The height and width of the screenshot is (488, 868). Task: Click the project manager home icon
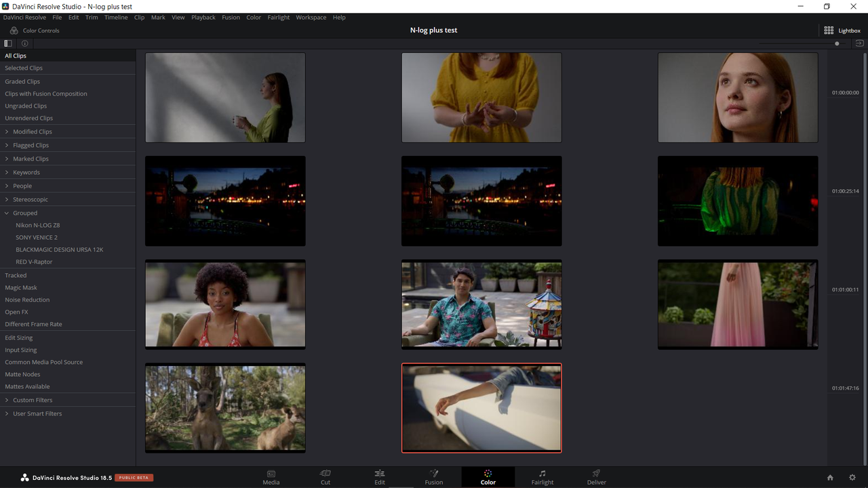pos(830,478)
